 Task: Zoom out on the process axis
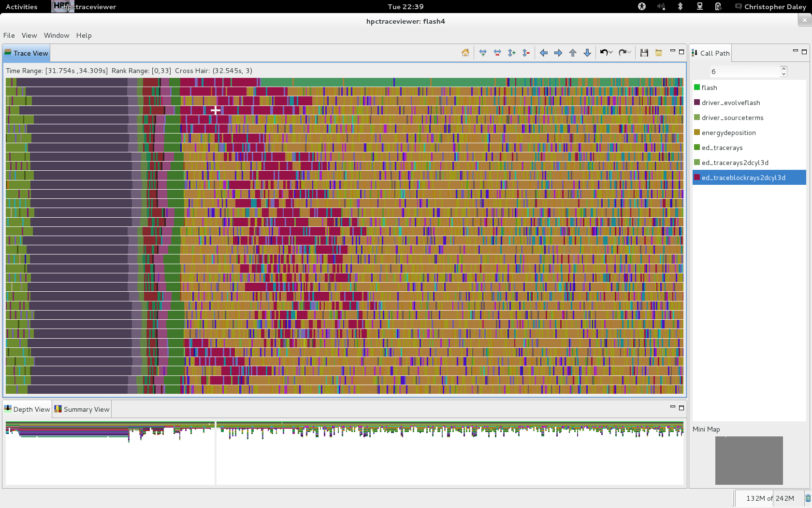point(526,53)
